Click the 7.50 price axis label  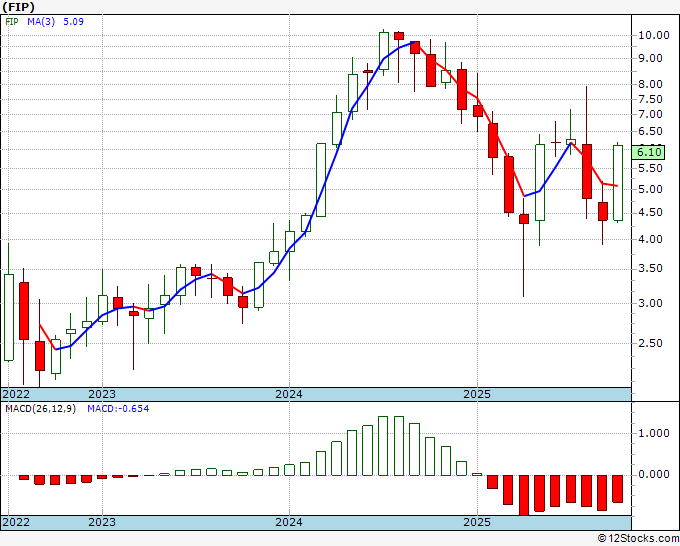pyautogui.click(x=650, y=99)
